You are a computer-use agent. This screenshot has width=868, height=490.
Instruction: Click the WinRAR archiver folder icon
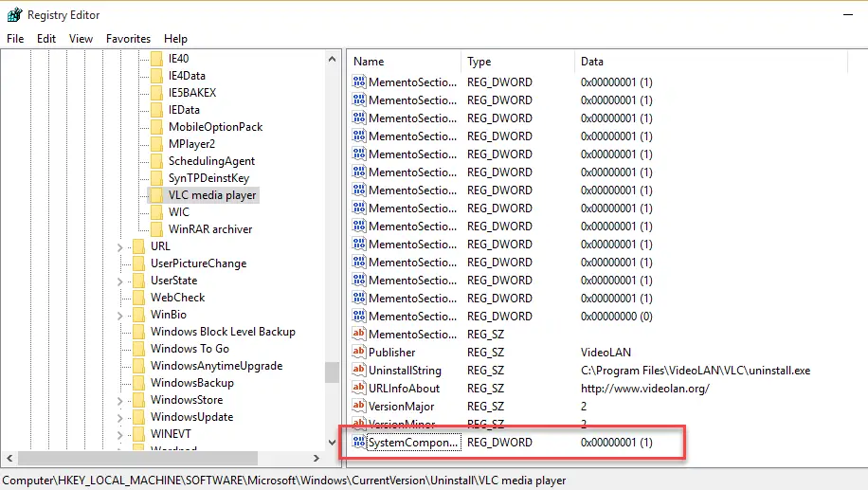[156, 229]
